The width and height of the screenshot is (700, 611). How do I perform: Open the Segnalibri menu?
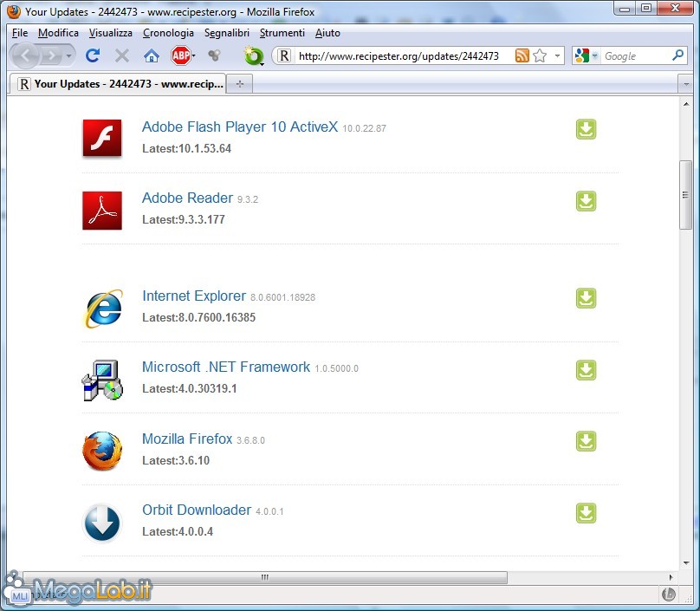coord(227,33)
